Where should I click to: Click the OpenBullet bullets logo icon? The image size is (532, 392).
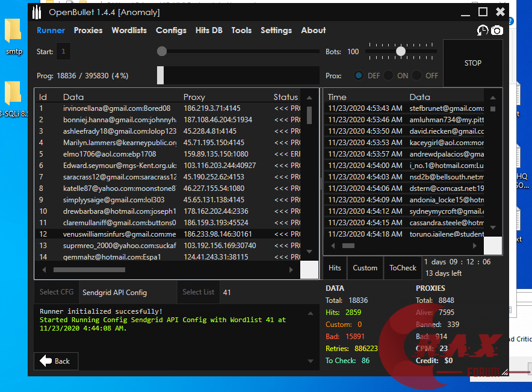click(x=37, y=12)
